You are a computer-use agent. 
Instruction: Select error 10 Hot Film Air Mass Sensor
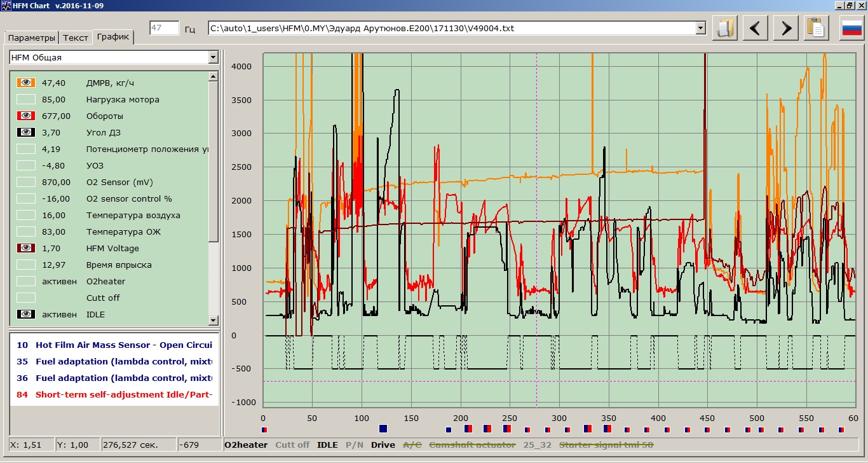[114, 345]
